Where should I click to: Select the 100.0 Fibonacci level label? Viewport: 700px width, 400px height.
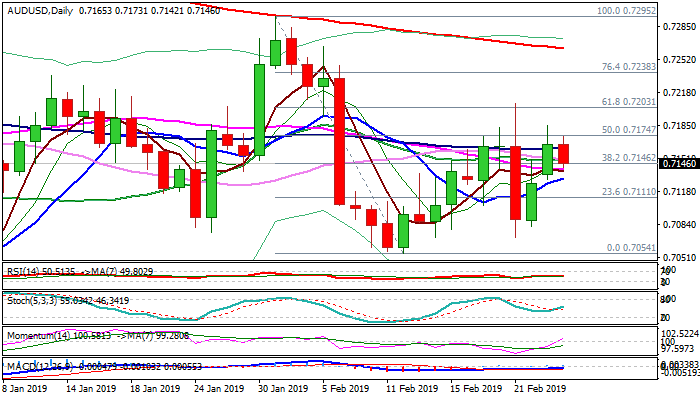pyautogui.click(x=623, y=11)
